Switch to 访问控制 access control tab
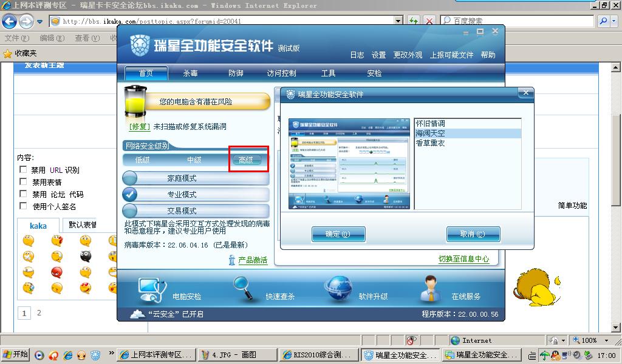This screenshot has height=364, width=622. 282,73
